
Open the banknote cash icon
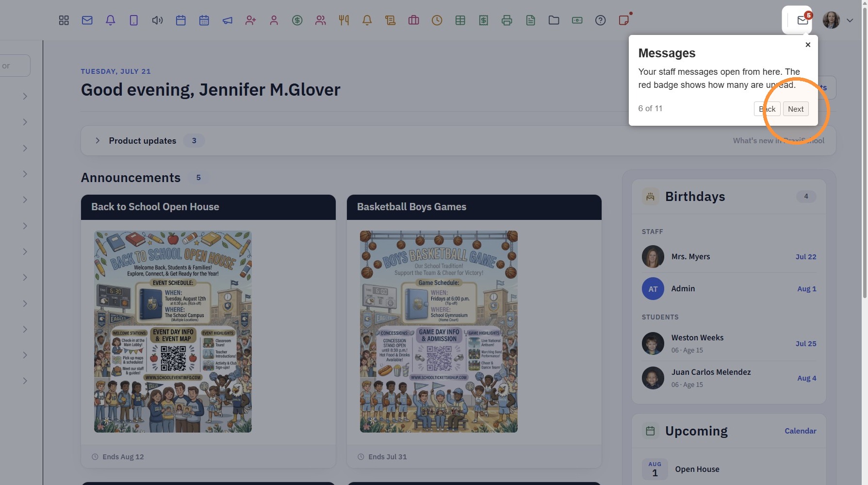[x=577, y=20]
